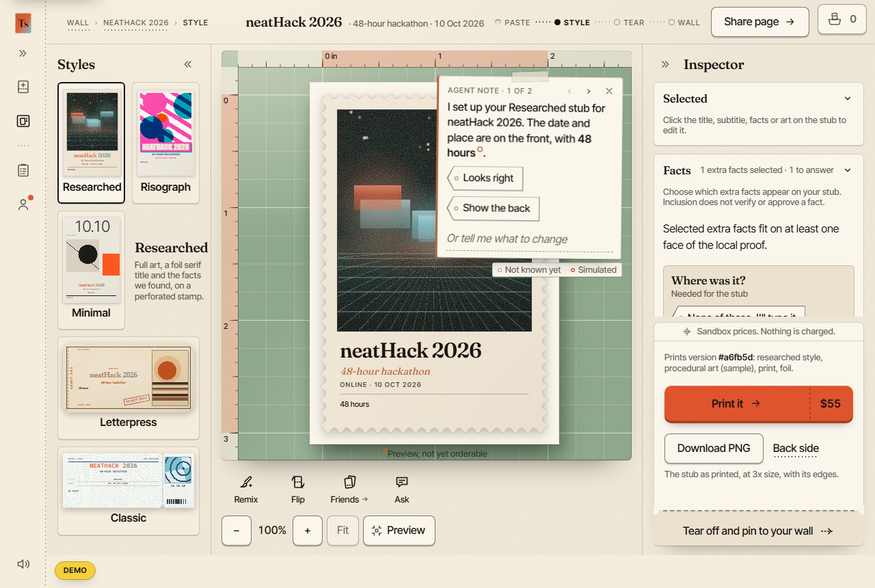Click Show the back reply chip
The width and height of the screenshot is (875, 588).
[494, 209]
